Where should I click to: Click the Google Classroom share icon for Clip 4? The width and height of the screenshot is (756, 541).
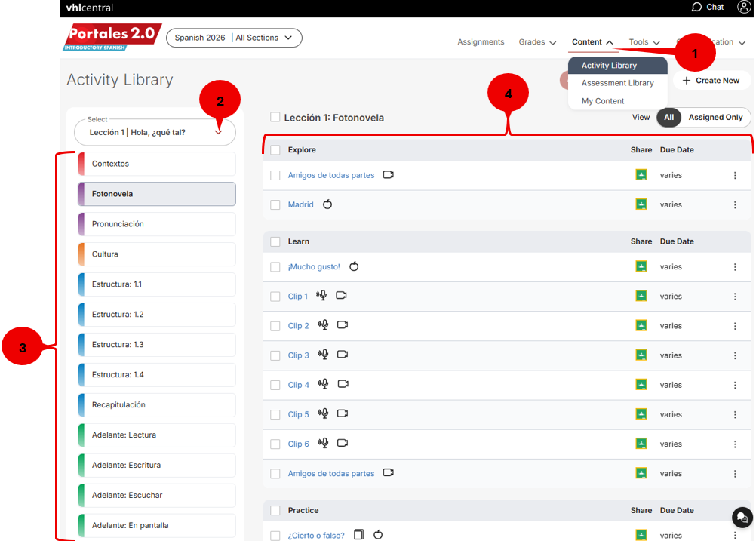tap(641, 384)
